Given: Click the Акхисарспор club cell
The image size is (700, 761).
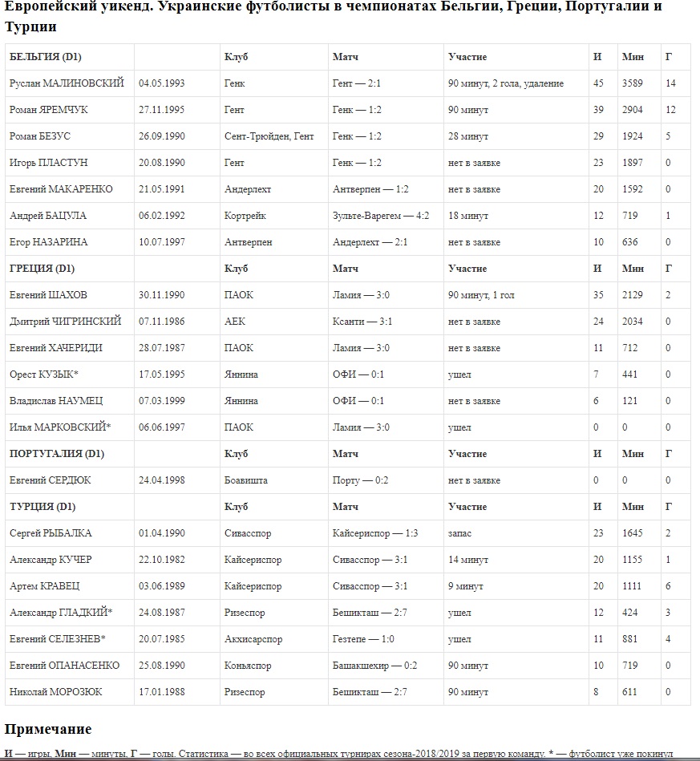Looking at the screenshot, I should 253,639.
